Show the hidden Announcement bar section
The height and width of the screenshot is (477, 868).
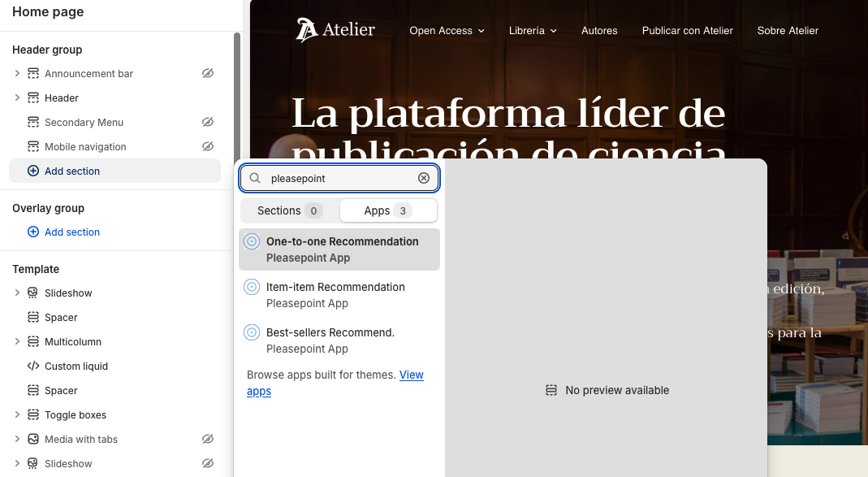tap(208, 74)
